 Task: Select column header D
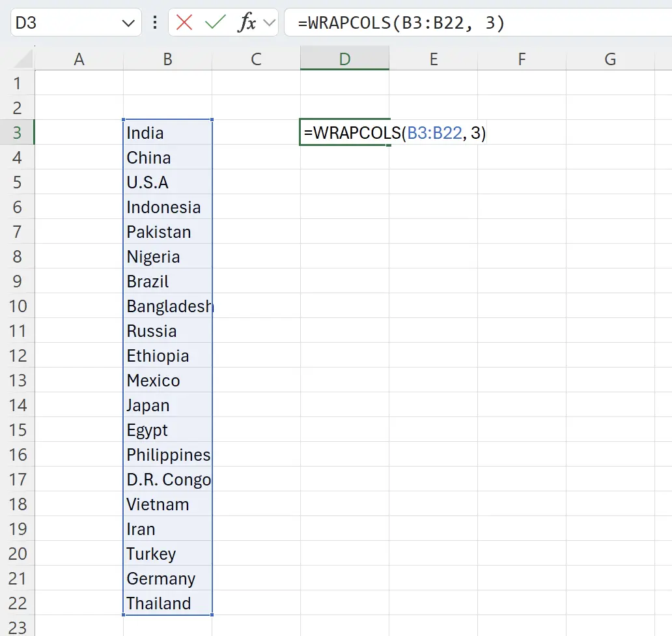(x=344, y=59)
